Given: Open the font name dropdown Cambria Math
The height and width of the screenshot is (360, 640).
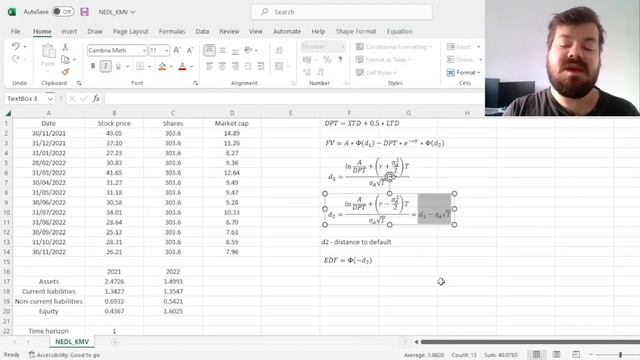Looking at the screenshot, I should click(x=144, y=50).
